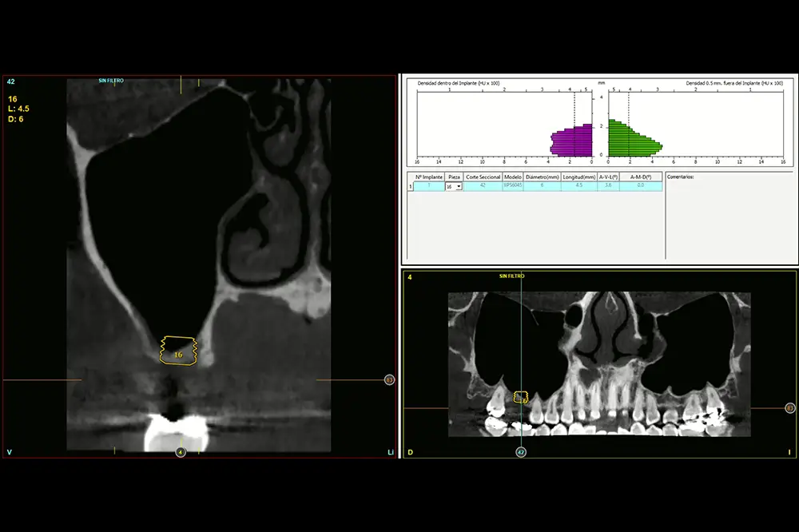Select the implant row number 1 header

click(x=411, y=186)
